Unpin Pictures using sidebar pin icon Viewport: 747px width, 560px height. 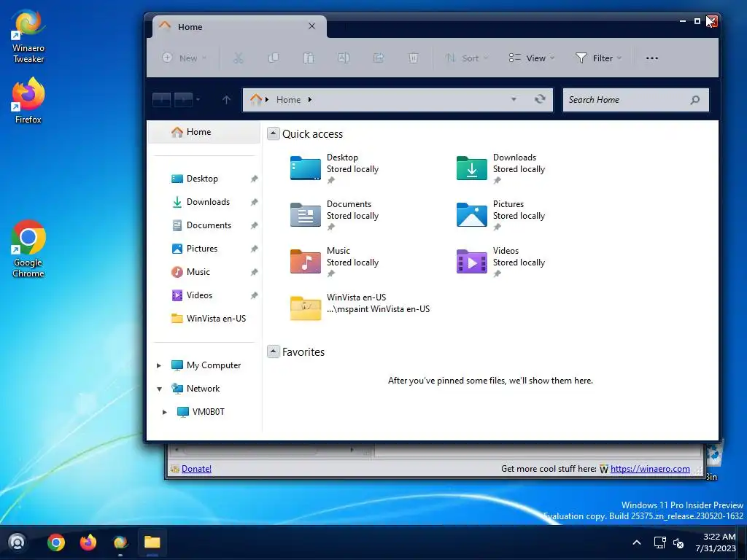click(255, 249)
